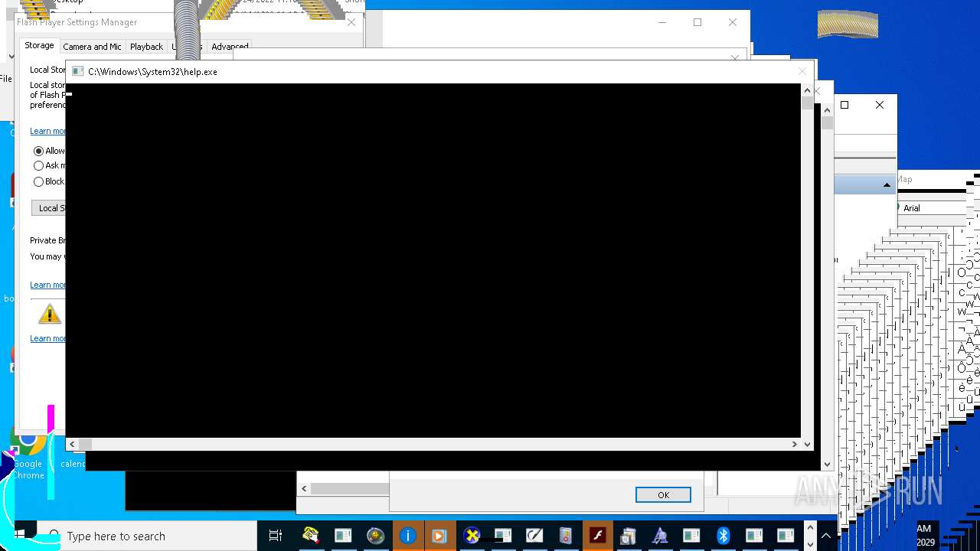Viewport: 980px width, 551px height.
Task: Click the yellow X taskbar icon
Action: [x=472, y=536]
